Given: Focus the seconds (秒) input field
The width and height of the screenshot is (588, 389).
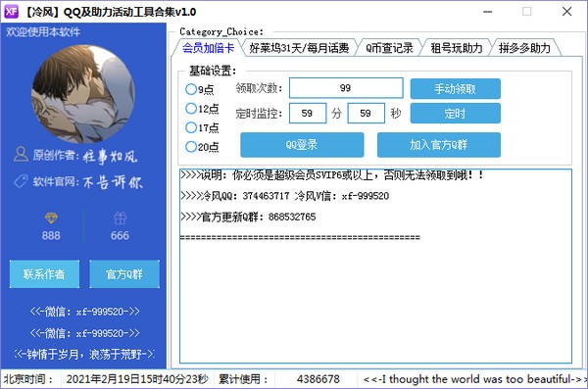Looking at the screenshot, I should tap(366, 114).
